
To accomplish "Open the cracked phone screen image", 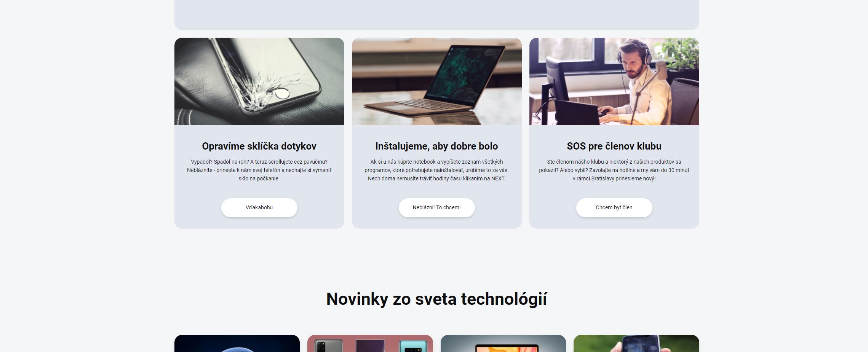I will [259, 81].
